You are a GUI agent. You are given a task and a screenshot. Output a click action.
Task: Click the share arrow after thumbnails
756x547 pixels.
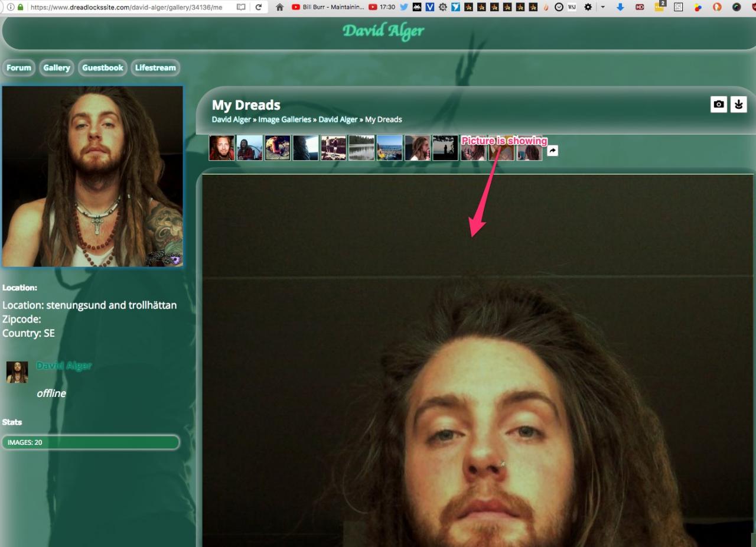[552, 151]
